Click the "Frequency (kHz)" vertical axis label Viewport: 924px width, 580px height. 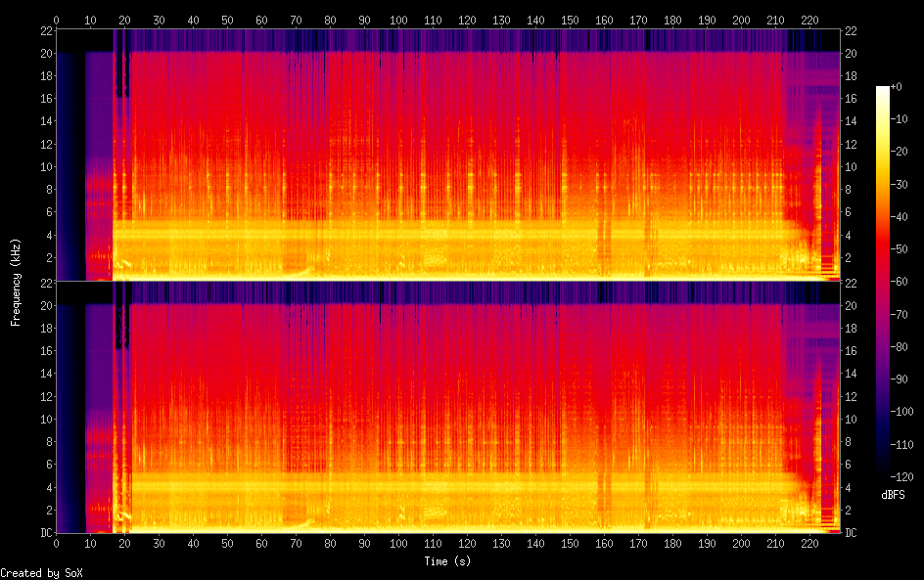[x=16, y=281]
